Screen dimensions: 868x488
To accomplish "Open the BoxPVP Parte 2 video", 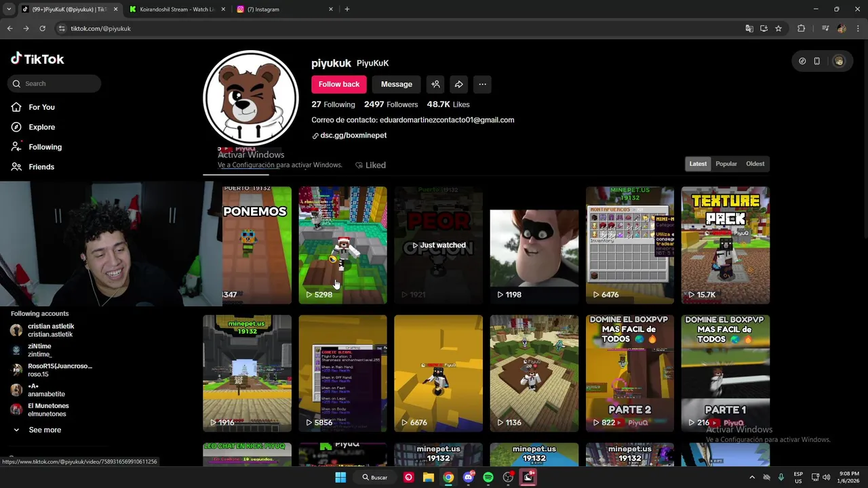I will (630, 373).
